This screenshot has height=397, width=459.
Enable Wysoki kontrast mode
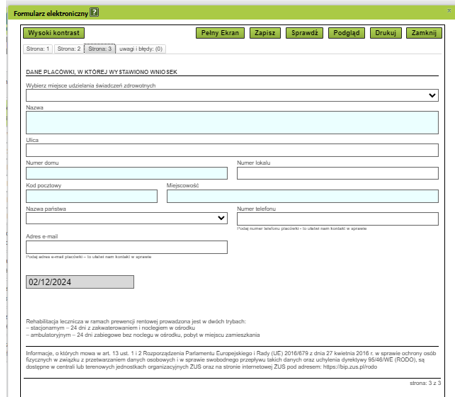(x=54, y=33)
